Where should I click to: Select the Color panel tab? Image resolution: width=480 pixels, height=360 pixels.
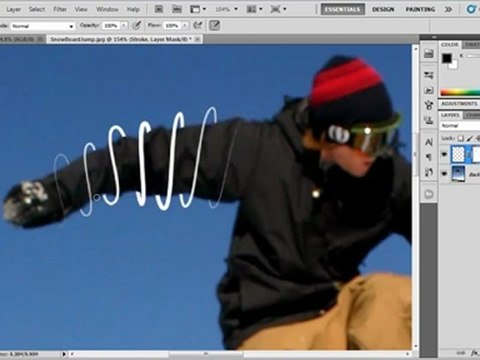click(450, 45)
